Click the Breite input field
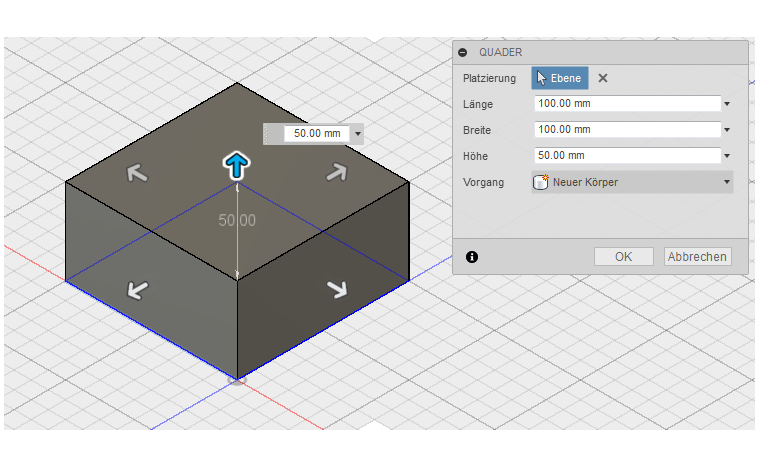 (628, 130)
